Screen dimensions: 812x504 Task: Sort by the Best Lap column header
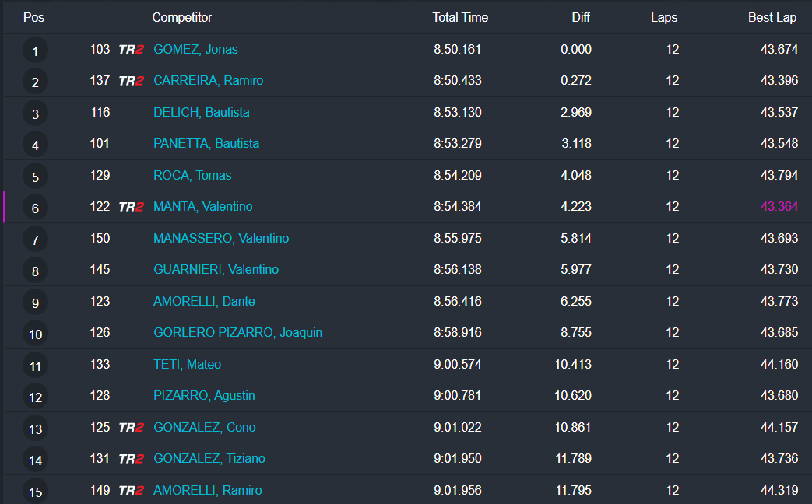(x=772, y=17)
